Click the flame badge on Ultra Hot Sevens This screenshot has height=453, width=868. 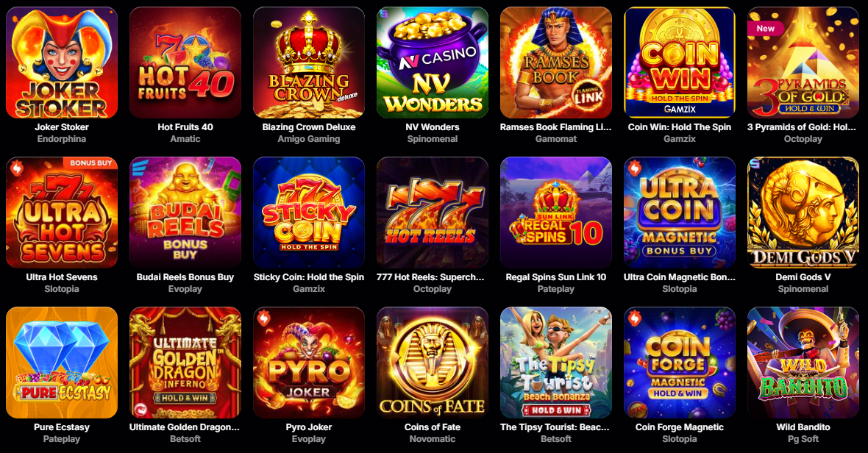pyautogui.click(x=17, y=168)
